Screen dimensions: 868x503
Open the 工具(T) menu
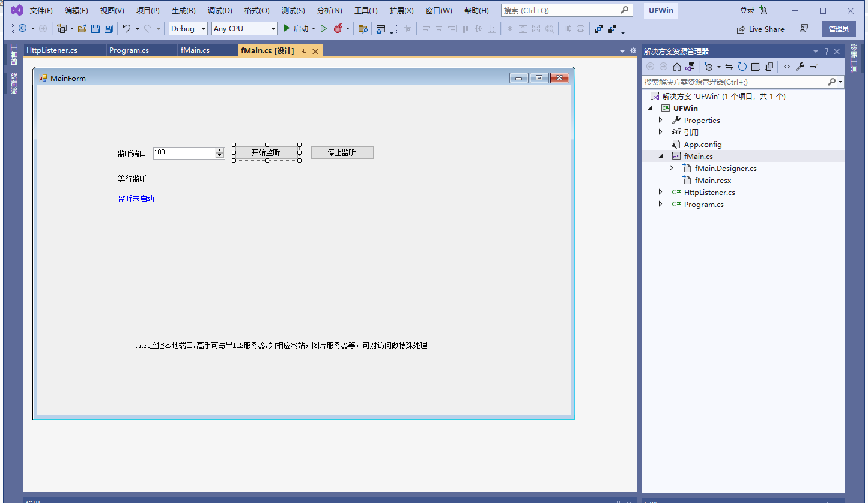tap(366, 11)
